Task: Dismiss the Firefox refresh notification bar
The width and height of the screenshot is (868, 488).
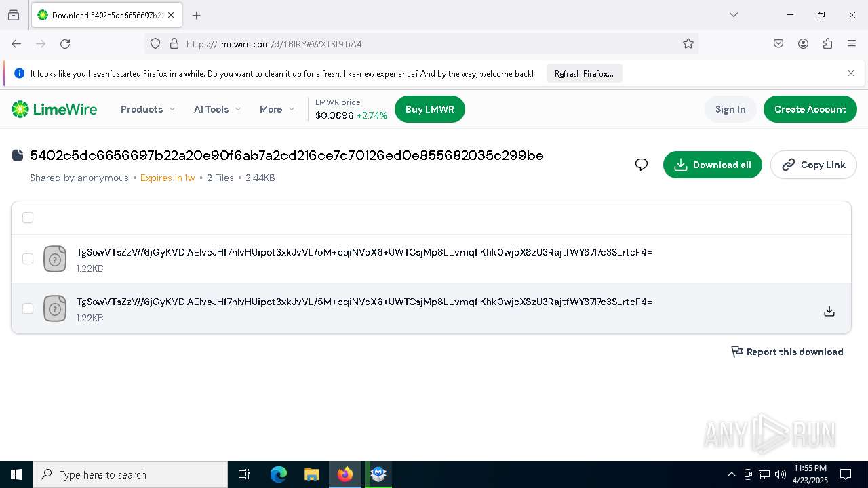Action: pyautogui.click(x=851, y=73)
